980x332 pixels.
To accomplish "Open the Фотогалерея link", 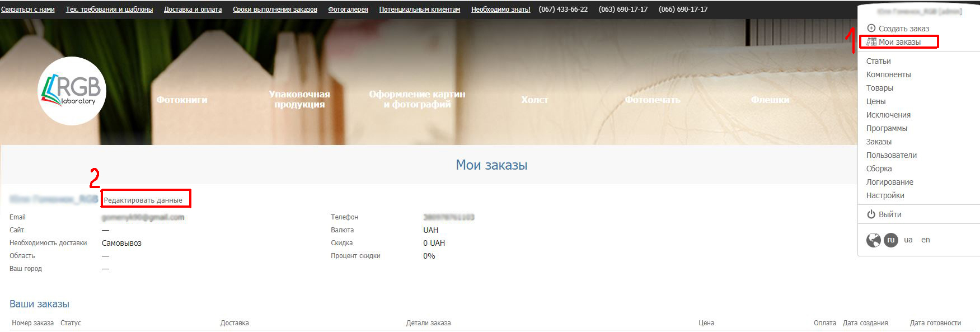I will click(348, 10).
